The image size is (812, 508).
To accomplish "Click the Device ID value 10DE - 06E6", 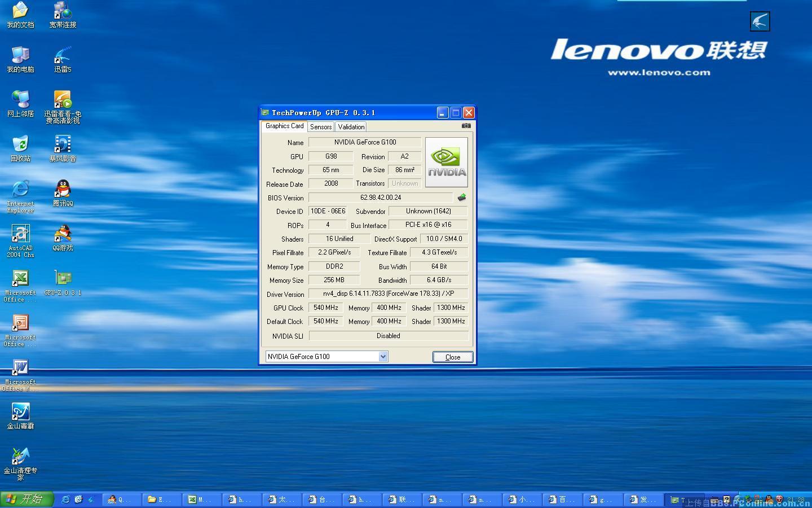I will pos(328,211).
